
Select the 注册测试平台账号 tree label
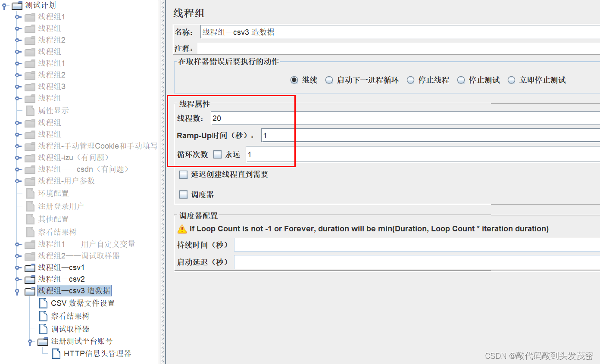coord(82,341)
